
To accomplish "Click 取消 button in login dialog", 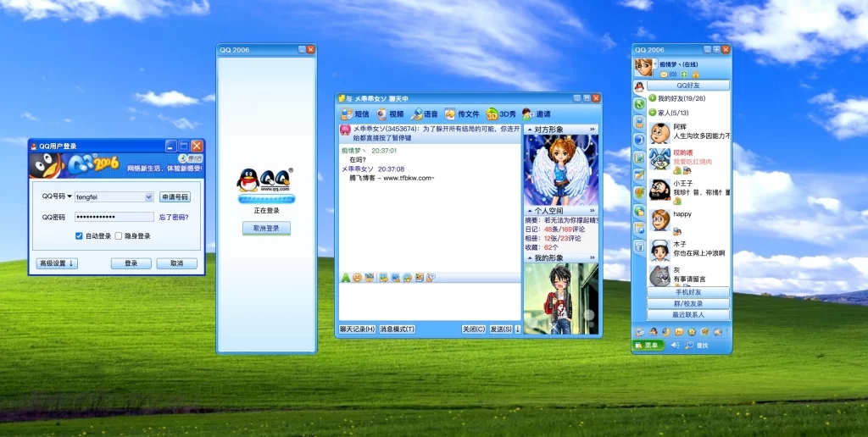I will pos(176,263).
